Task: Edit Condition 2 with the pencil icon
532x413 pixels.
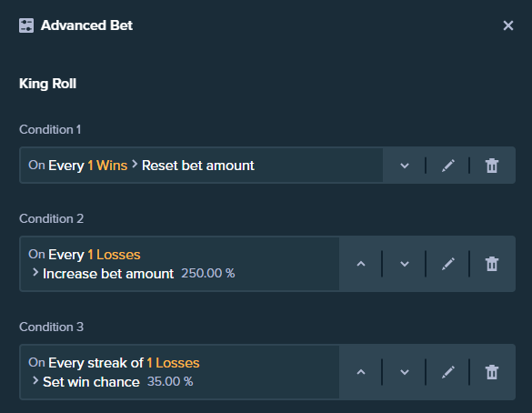Action: pyautogui.click(x=447, y=264)
